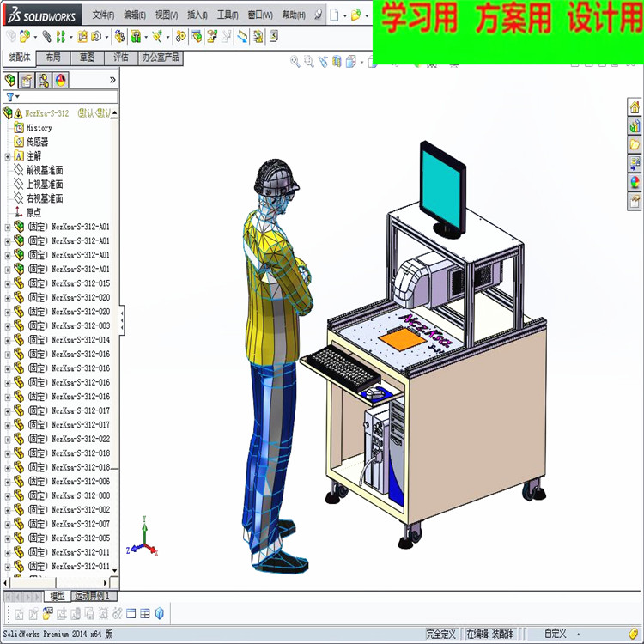Open Custom Properties task pane tab
This screenshot has width=644, height=644.
[x=635, y=201]
